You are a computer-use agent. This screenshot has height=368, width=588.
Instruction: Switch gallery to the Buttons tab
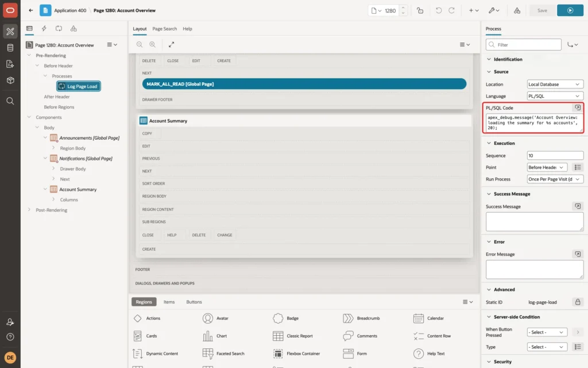tap(194, 302)
